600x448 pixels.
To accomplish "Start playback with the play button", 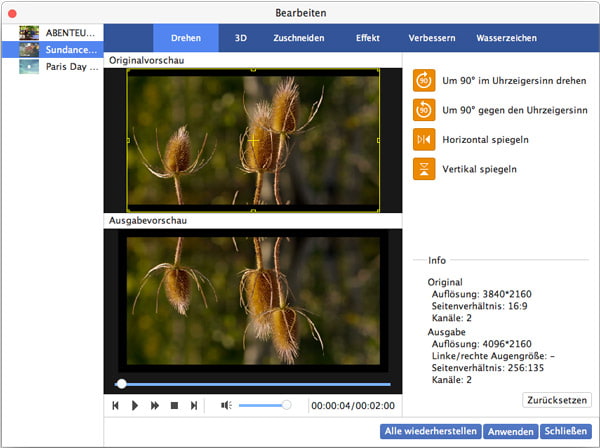I will (x=135, y=405).
